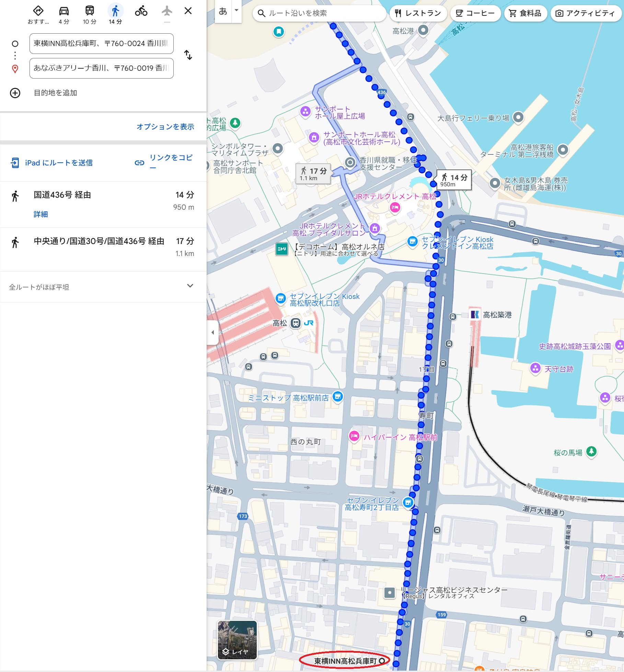624x672 pixels.
Task: Click the セブン-イレブン 高松寿町2丁目店 pin
Action: pos(408,503)
